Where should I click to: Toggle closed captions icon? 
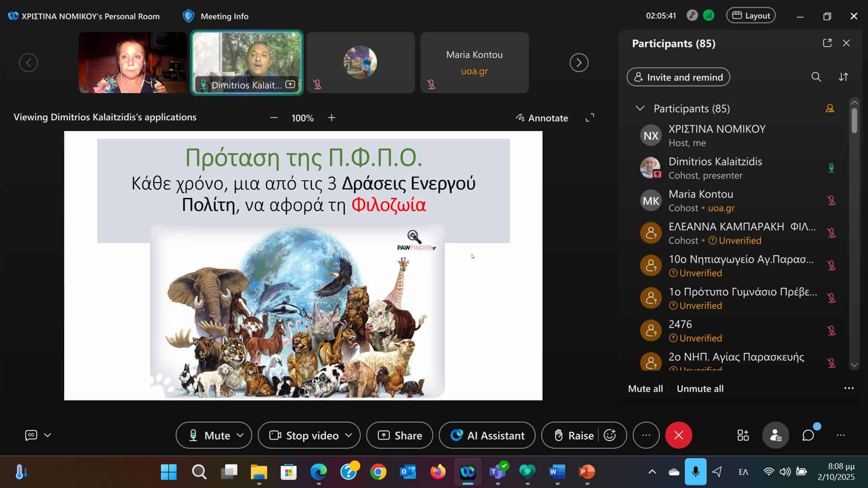[x=31, y=435]
